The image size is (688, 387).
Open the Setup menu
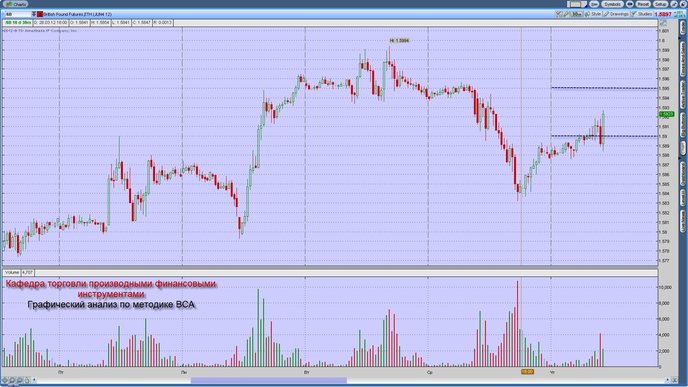point(660,4)
